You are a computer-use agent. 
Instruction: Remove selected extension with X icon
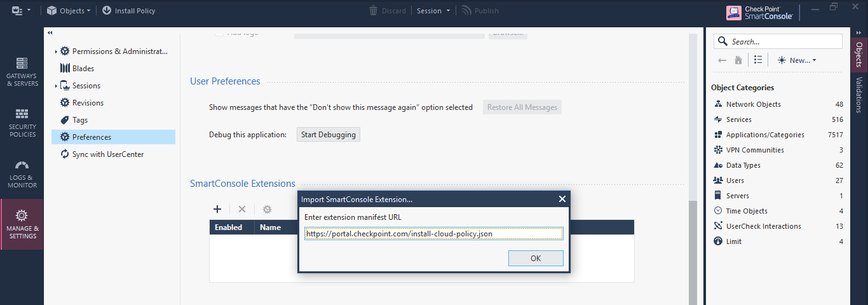(242, 208)
